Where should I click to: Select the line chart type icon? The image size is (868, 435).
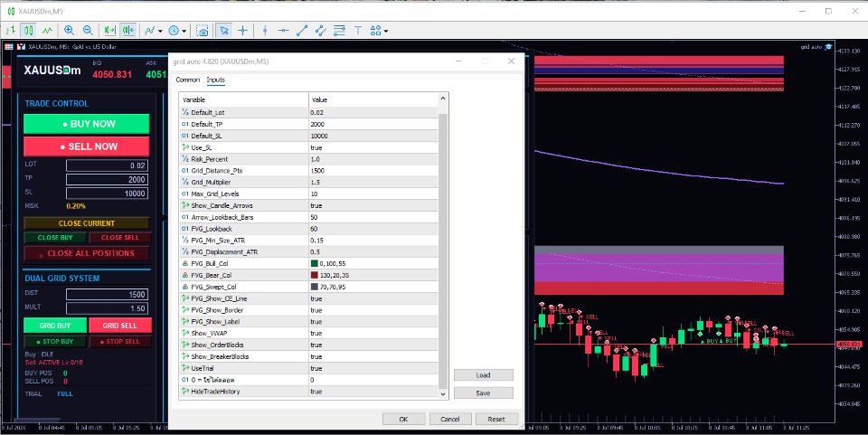point(47,31)
